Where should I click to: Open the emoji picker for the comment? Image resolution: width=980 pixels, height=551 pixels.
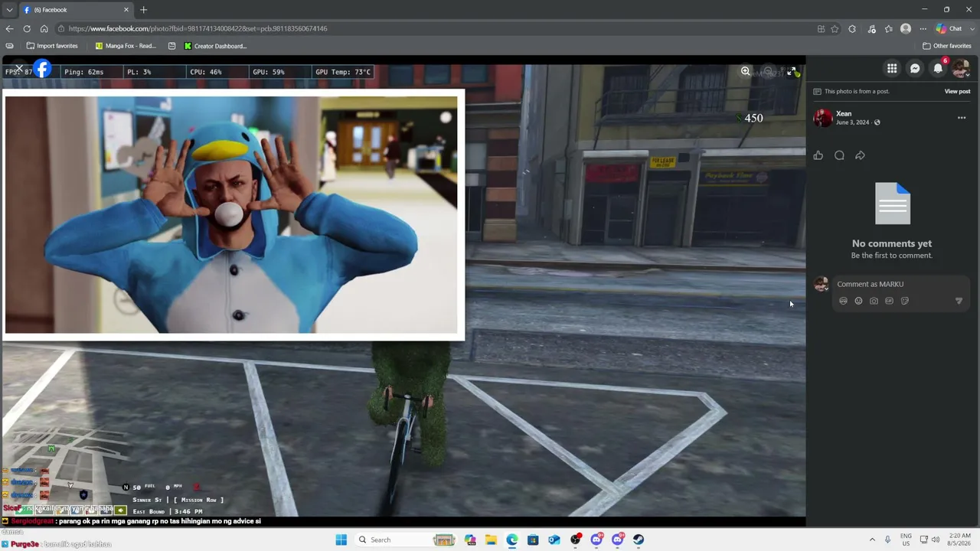coord(858,301)
